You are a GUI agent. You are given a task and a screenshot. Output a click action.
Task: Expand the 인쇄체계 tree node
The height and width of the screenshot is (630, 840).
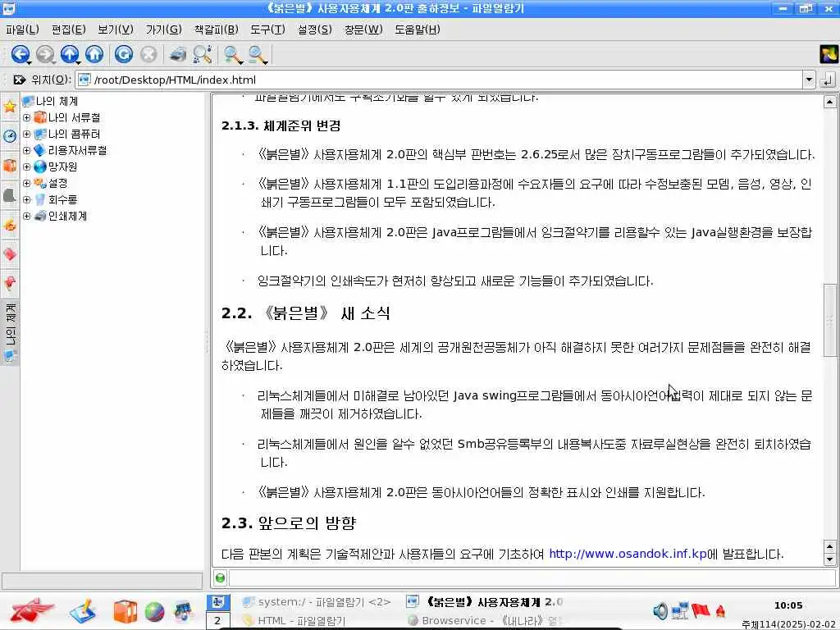tap(27, 217)
